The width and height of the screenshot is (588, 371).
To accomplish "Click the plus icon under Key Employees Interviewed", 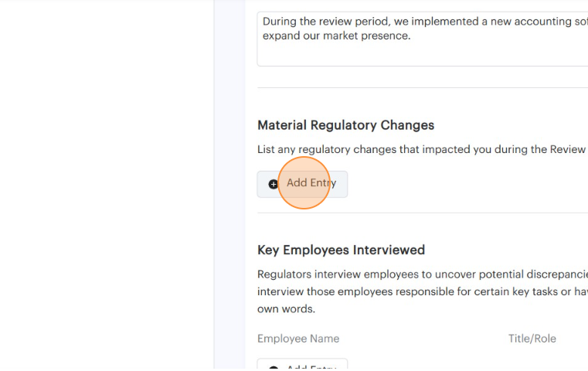I will (274, 368).
